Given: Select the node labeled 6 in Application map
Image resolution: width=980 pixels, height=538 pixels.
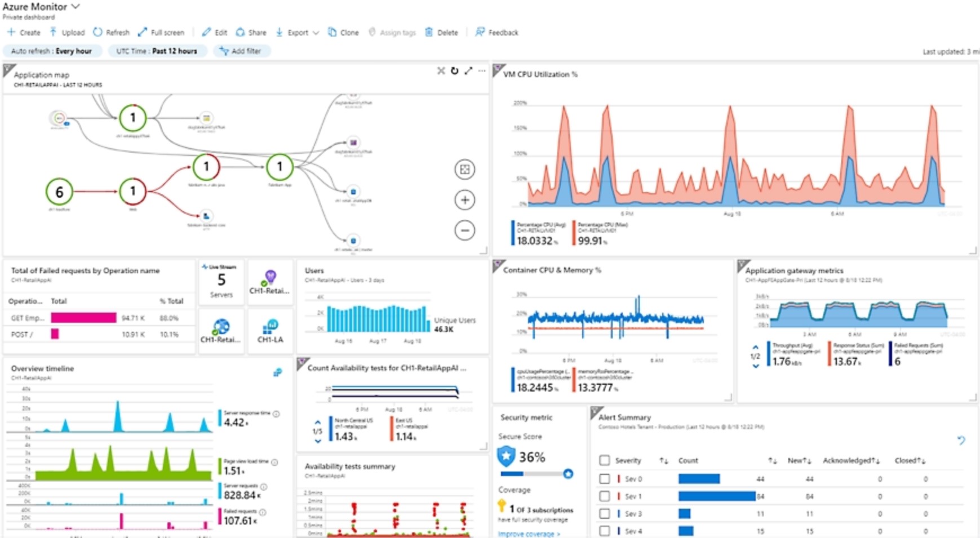Looking at the screenshot, I should pos(59,192).
